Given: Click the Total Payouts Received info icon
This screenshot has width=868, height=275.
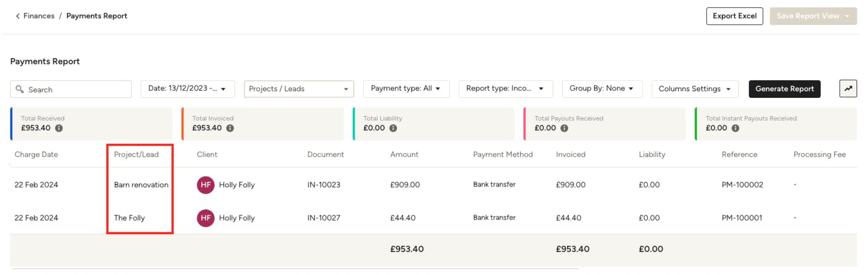Looking at the screenshot, I should (x=564, y=128).
